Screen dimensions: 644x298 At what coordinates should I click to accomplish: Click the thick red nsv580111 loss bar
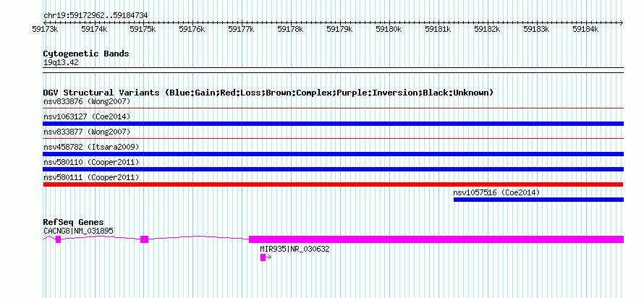click(x=333, y=184)
